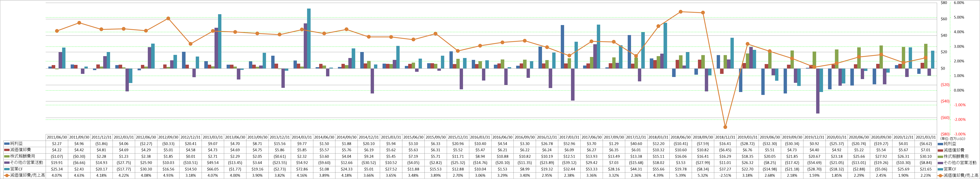Click the tallest teal 営業CF bar at 2014/03/31

coord(309,38)
